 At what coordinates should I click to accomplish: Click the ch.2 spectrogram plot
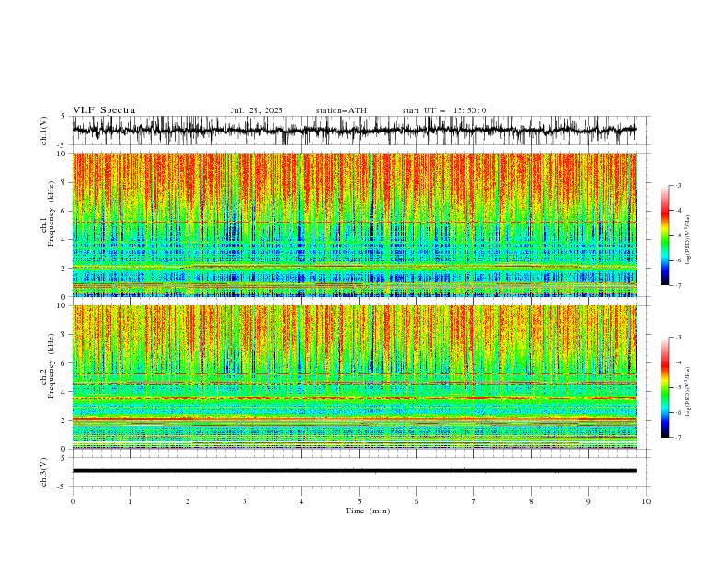point(355,377)
